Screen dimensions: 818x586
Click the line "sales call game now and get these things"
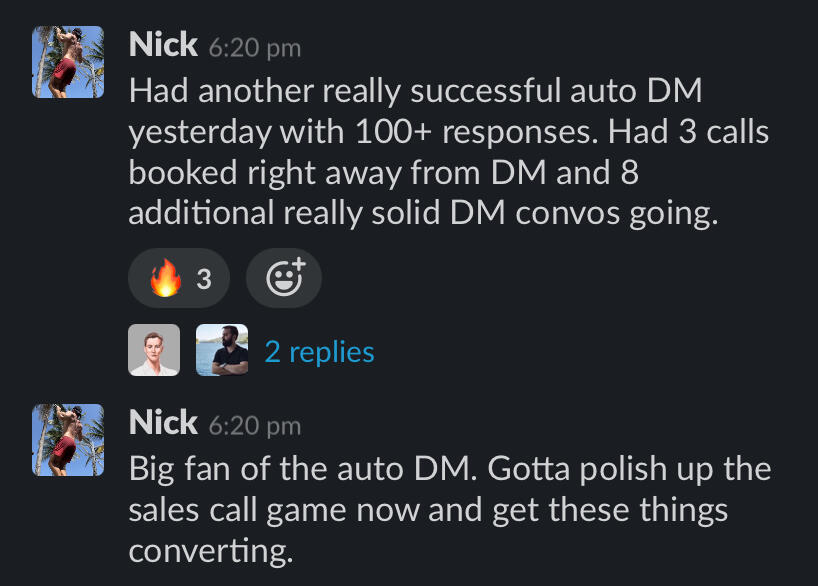pos(428,510)
